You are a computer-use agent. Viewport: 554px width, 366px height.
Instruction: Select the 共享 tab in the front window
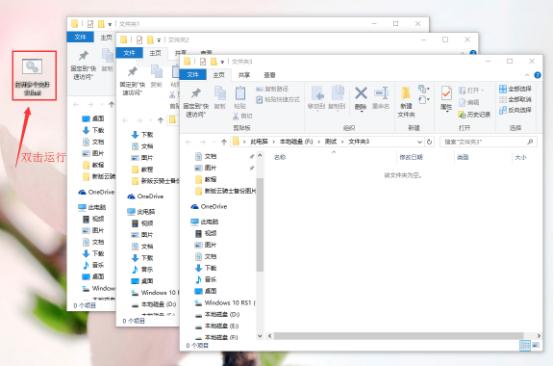coord(244,75)
